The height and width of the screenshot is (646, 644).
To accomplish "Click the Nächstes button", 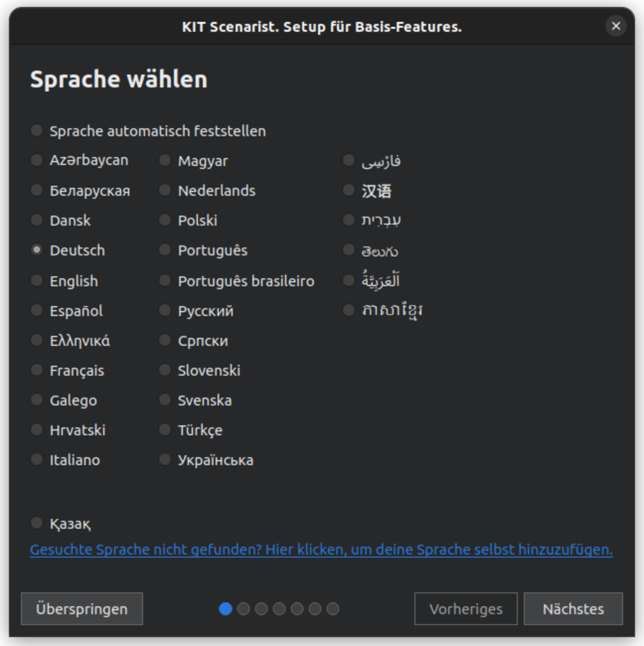I will [573, 609].
